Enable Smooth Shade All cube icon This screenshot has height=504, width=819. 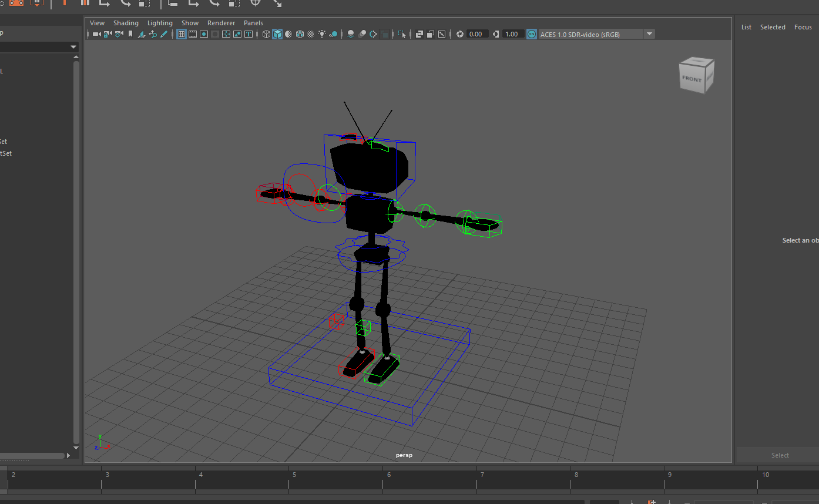point(277,34)
